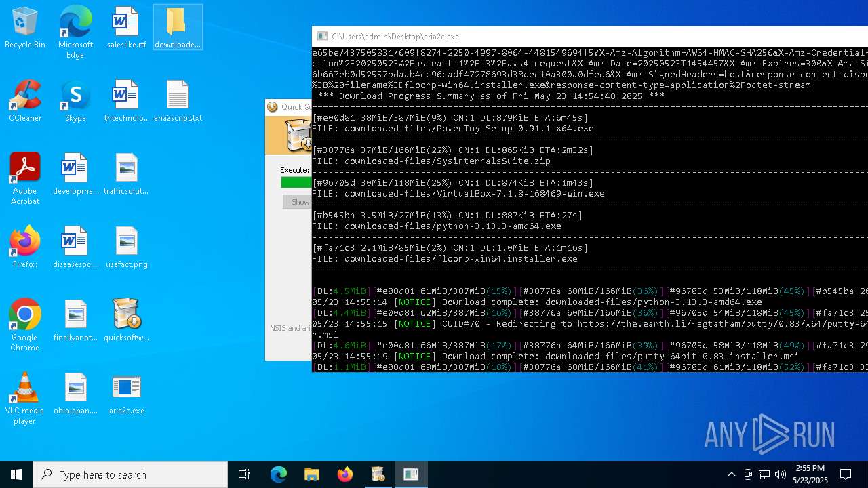The width and height of the screenshot is (868, 488).
Task: Click the floorp-win64.installer.exe FILE line
Action: tap(445, 259)
